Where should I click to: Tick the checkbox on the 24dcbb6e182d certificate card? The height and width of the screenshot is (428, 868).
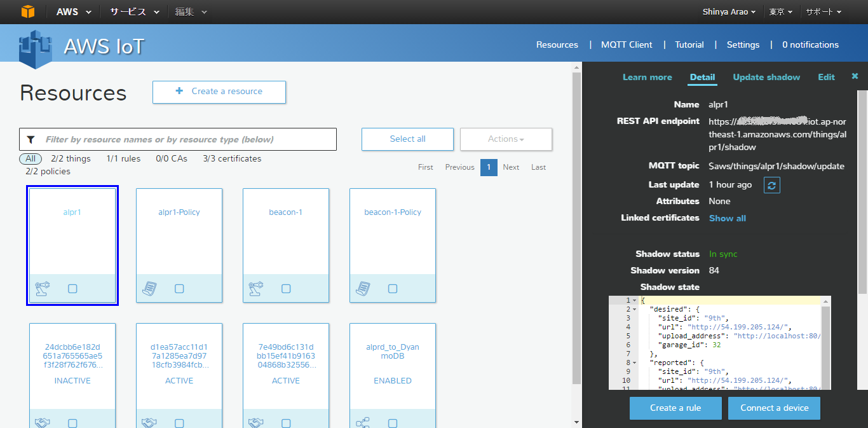coord(72,424)
